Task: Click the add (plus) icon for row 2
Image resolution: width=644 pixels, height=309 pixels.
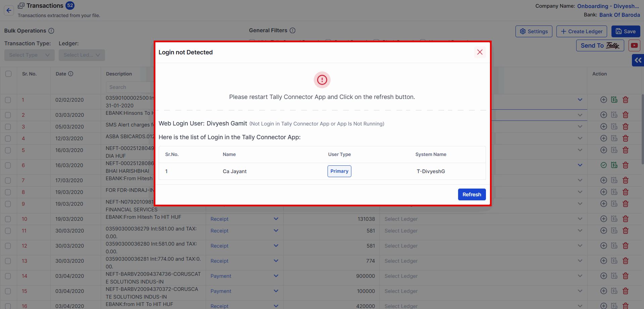Action: [x=603, y=115]
